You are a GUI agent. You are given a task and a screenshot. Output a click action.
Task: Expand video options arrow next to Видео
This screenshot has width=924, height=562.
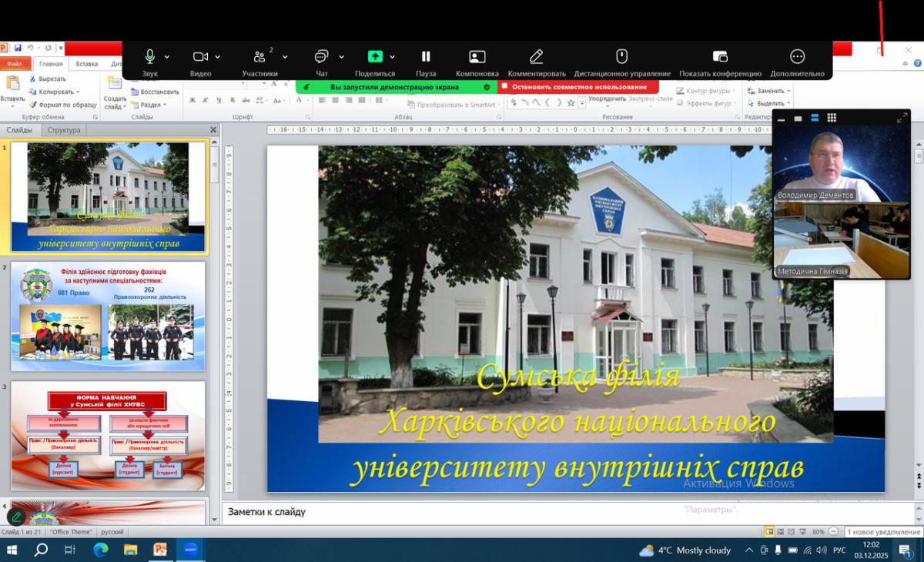click(218, 57)
